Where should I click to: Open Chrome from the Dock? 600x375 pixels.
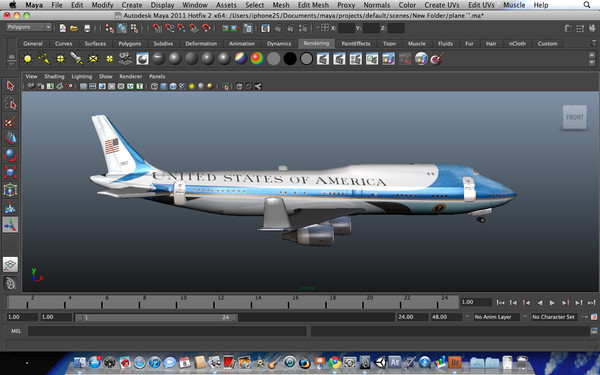[335, 362]
